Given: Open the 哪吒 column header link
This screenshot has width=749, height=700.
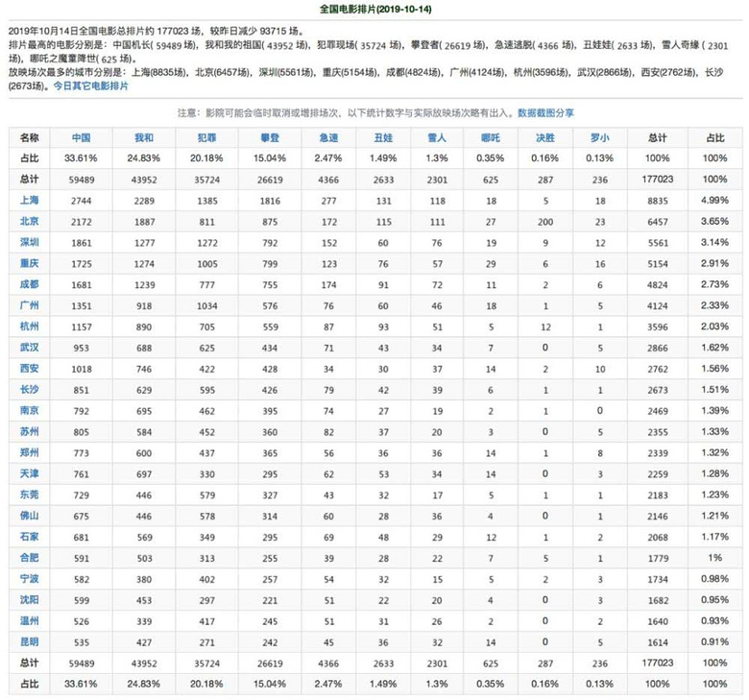Looking at the screenshot, I should (491, 137).
